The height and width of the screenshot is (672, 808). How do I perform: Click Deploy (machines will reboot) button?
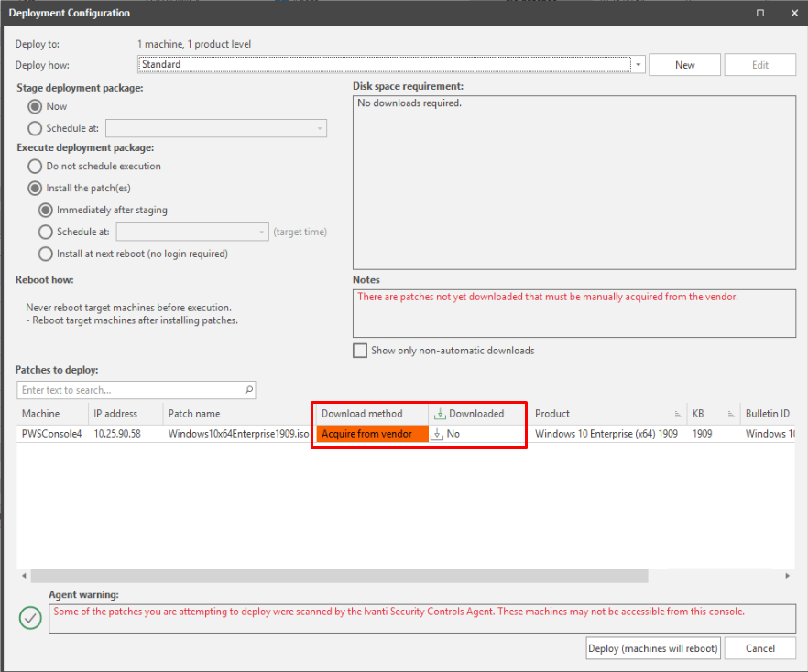pos(653,648)
